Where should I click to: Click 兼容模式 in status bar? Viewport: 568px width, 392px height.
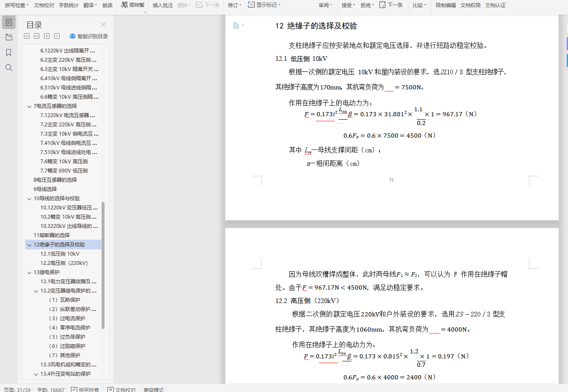point(154,389)
